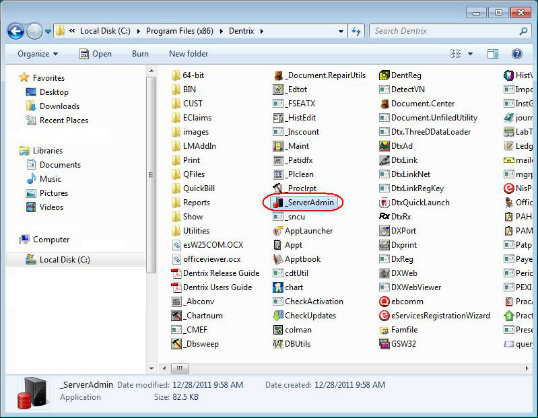
Task: Select the GSW32 application icon
Action: [384, 344]
